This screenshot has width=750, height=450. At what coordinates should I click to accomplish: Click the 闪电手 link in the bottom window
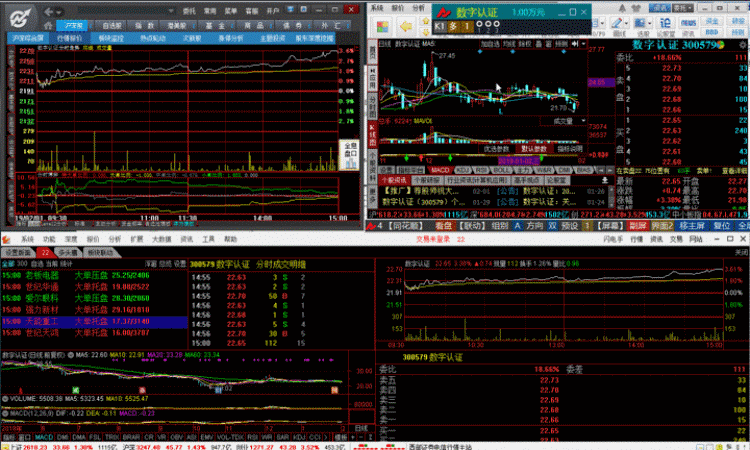click(x=613, y=239)
